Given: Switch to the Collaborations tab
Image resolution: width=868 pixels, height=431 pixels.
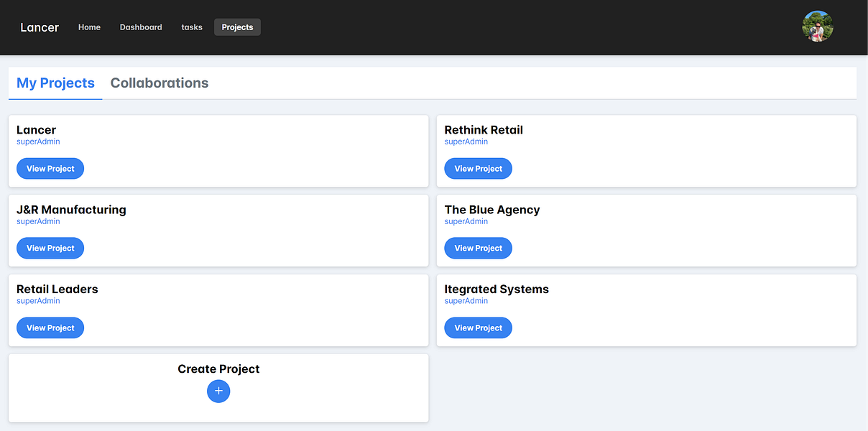Looking at the screenshot, I should [x=160, y=83].
